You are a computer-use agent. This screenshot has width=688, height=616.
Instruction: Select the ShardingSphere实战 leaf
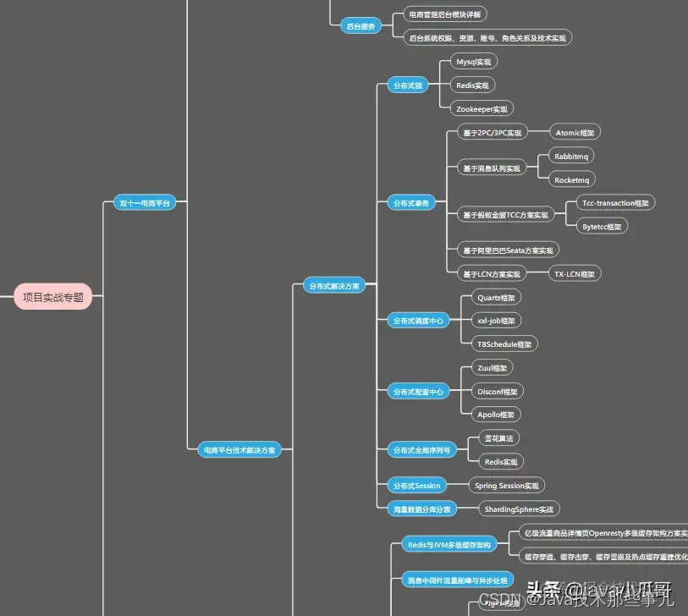click(519, 509)
